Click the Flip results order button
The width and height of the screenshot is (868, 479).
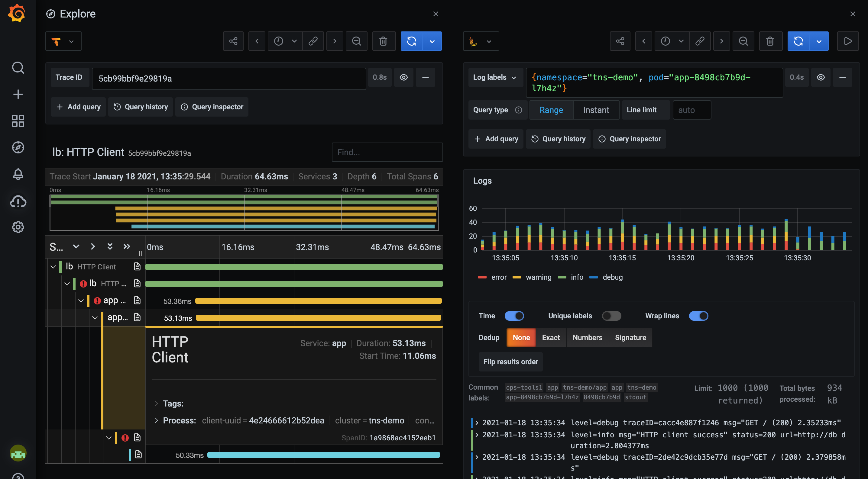[510, 362]
